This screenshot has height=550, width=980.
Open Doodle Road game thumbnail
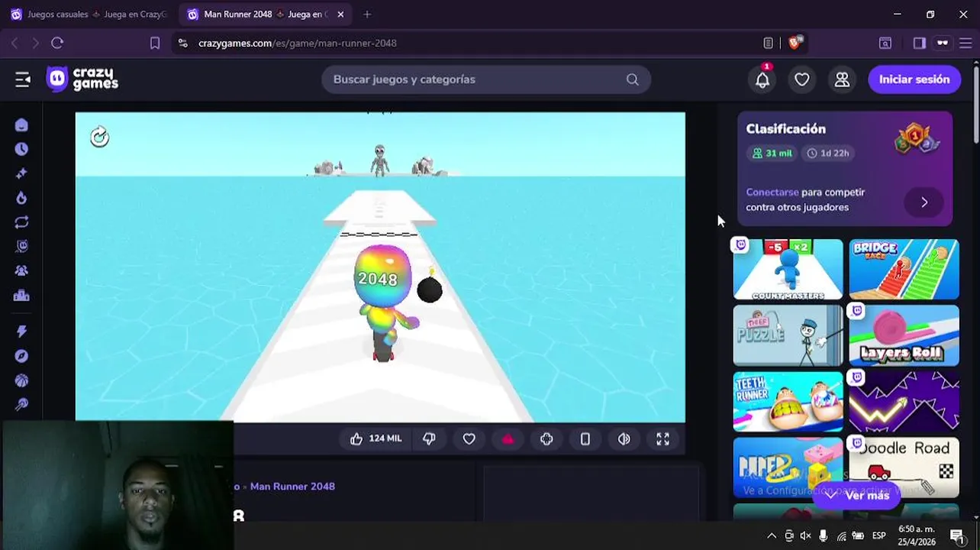pos(904,467)
